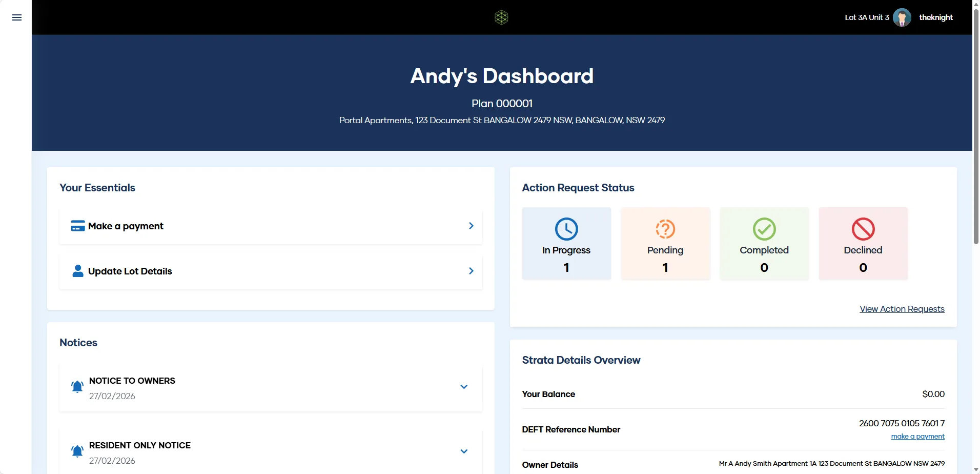Open the Declined status card
980x474 pixels.
click(x=863, y=243)
